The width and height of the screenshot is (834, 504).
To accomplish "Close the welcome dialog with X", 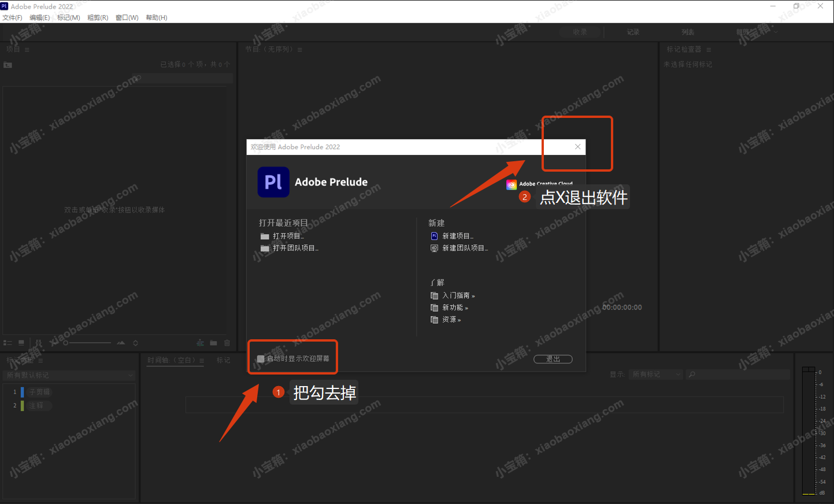I will click(x=577, y=147).
